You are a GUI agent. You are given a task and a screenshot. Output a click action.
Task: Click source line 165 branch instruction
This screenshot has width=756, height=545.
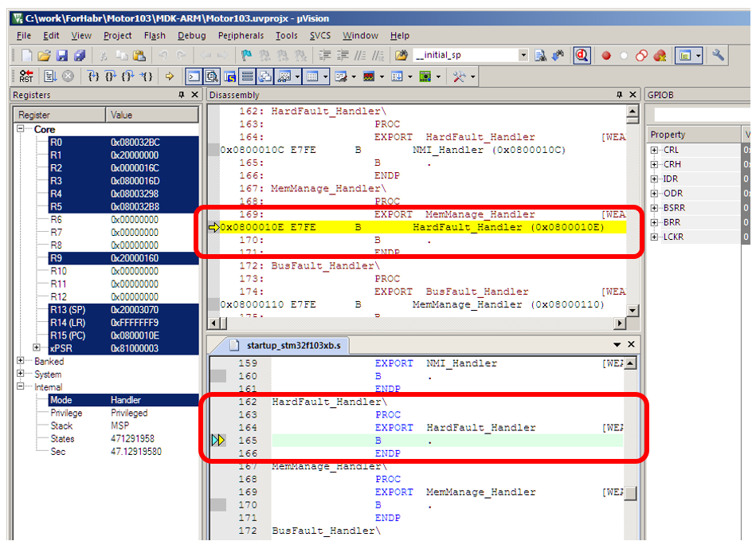click(x=448, y=441)
